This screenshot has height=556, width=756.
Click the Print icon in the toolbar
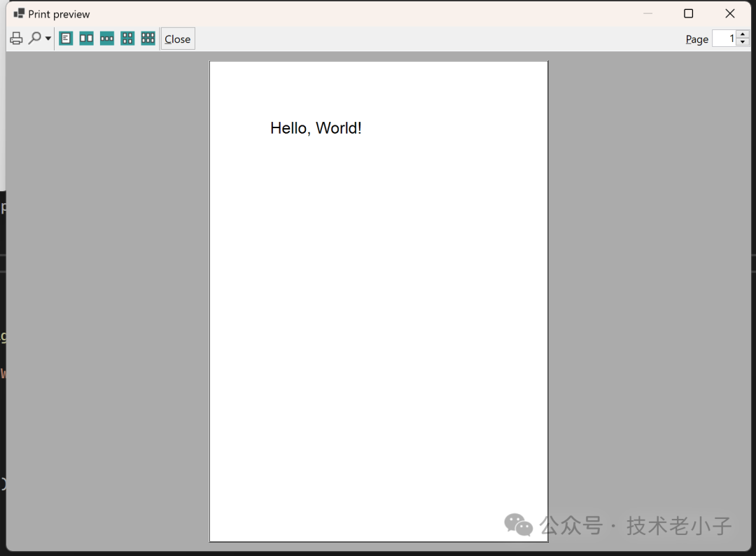pos(16,39)
